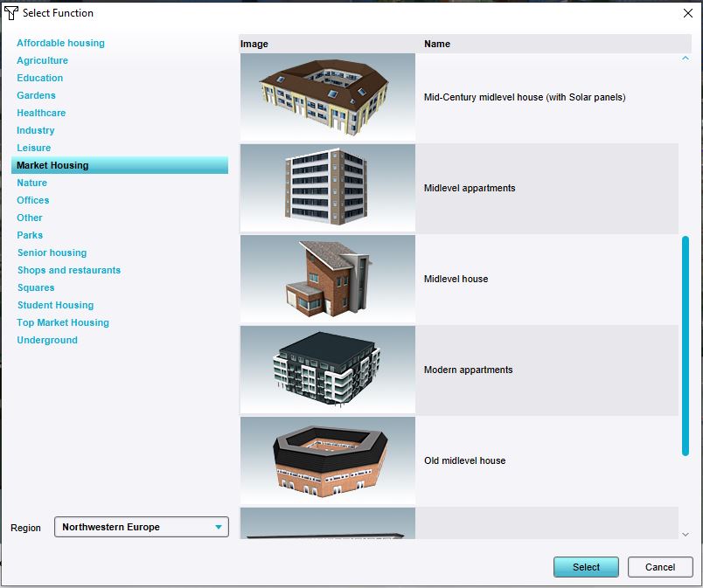Click the application logo icon in title bar
This screenshot has height=588, width=703.
tap(11, 13)
